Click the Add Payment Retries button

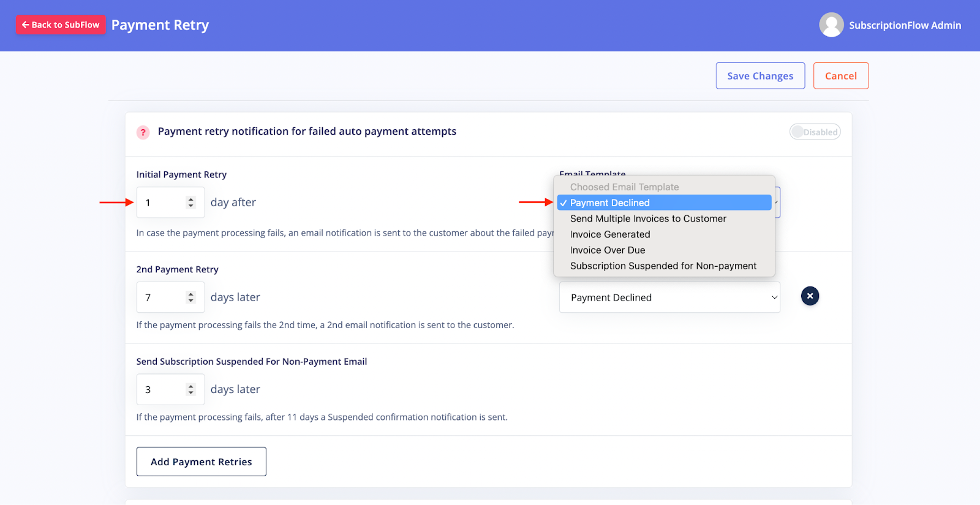201,462
